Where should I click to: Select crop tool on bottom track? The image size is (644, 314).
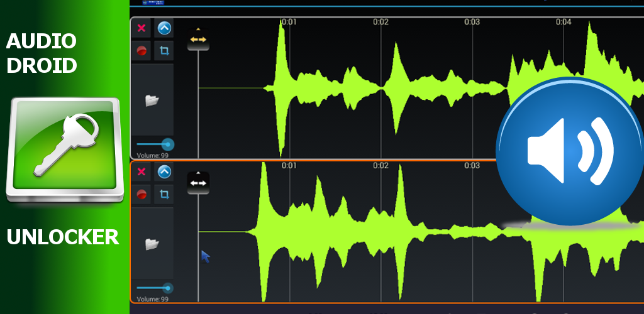(x=164, y=194)
